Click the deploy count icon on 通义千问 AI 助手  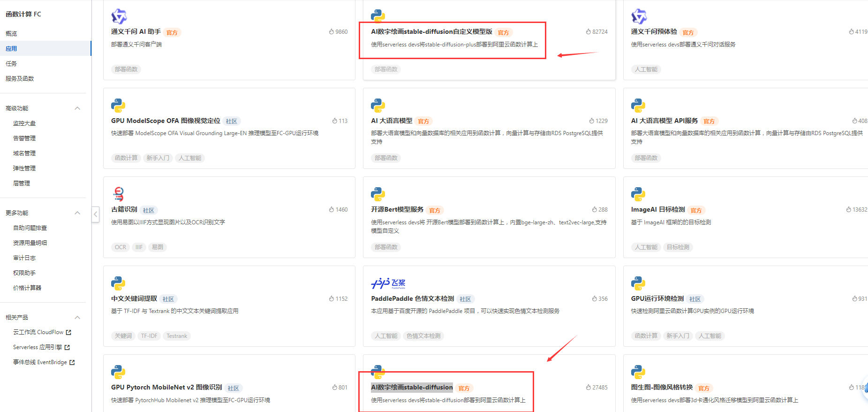(332, 32)
